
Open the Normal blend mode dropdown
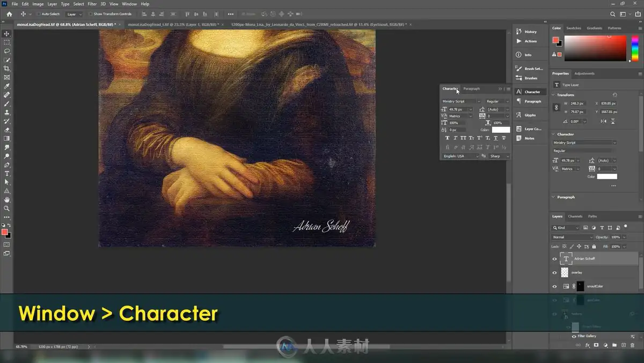pos(573,237)
